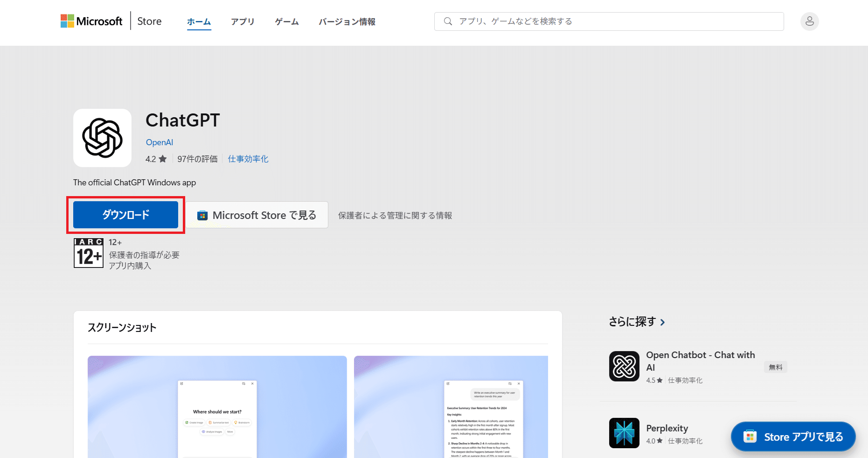Open 保護者による管理に関する情報 link
Image resolution: width=868 pixels, height=458 pixels.
coord(395,215)
